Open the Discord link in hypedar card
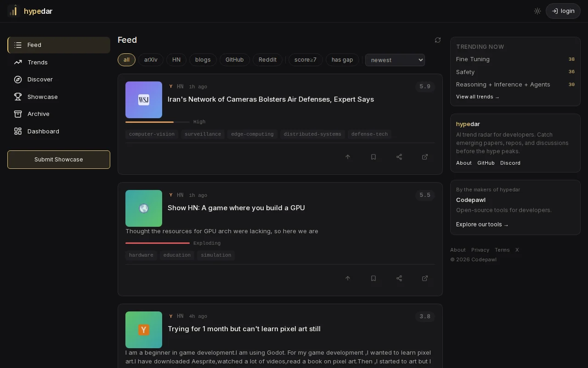This screenshot has width=588, height=368. click(510, 163)
